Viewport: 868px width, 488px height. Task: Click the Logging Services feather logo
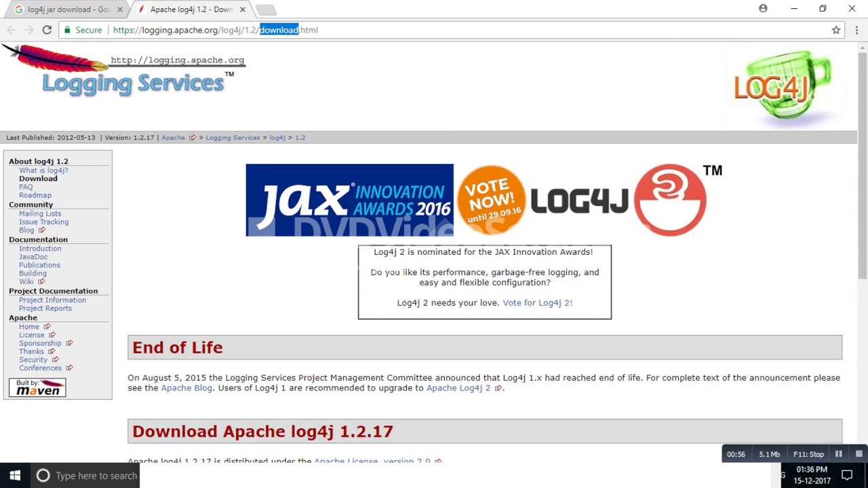click(x=123, y=70)
